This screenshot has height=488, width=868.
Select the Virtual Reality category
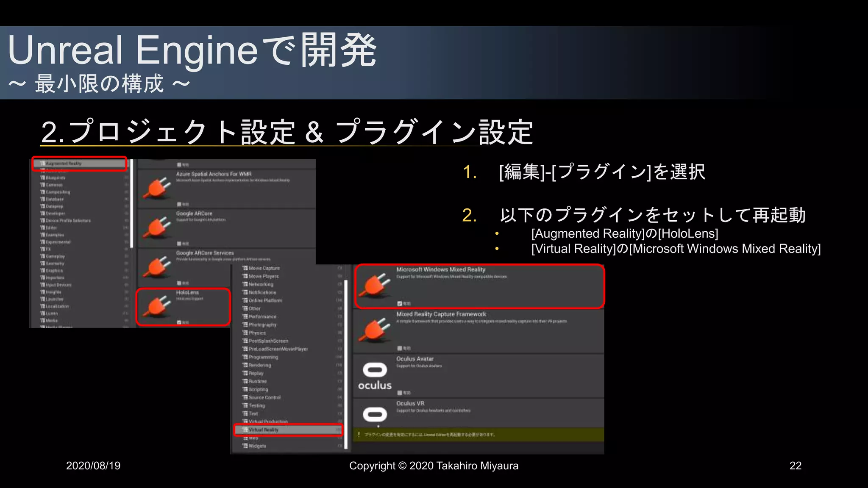pos(289,430)
